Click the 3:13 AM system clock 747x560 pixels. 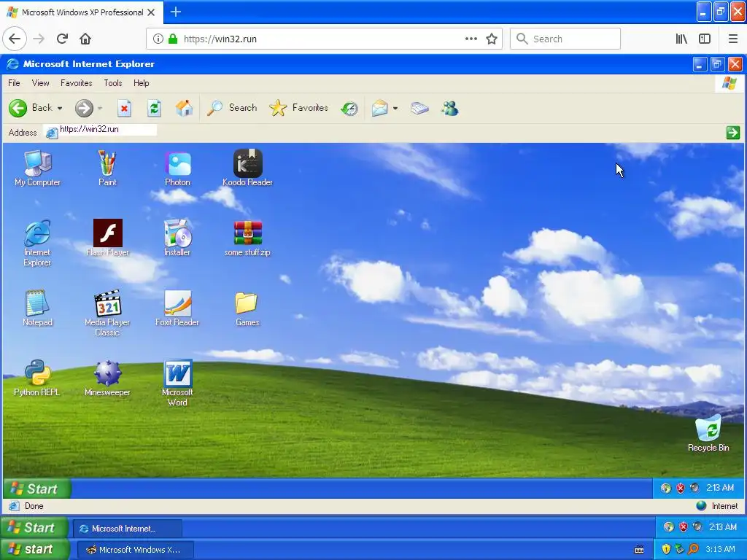tap(720, 550)
